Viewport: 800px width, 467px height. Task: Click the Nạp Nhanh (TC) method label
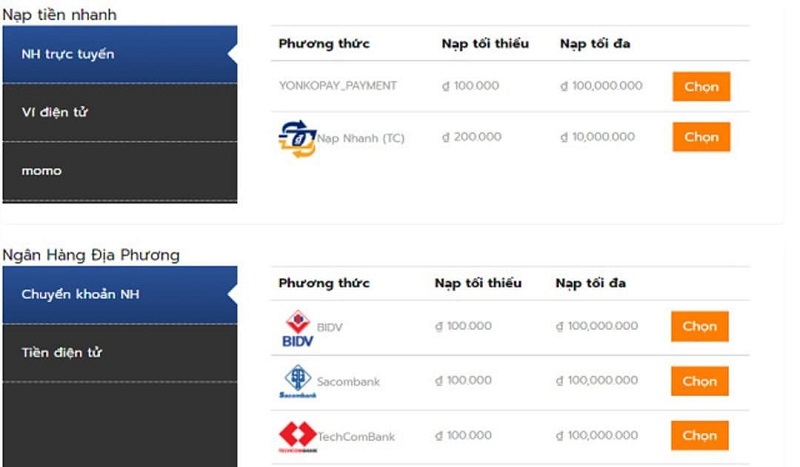pos(361,138)
